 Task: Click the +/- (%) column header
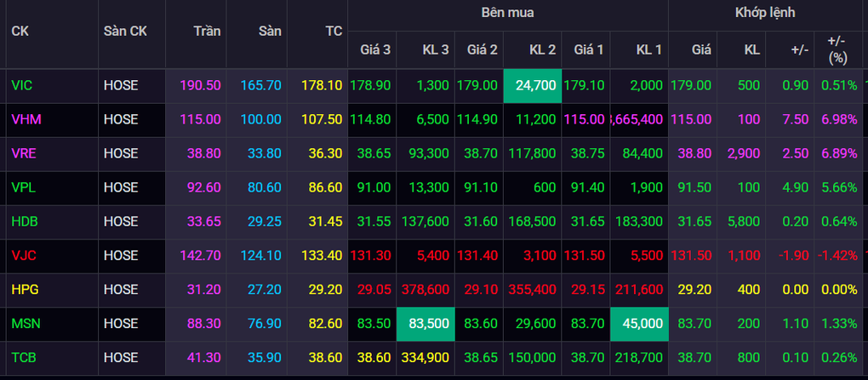[837, 49]
